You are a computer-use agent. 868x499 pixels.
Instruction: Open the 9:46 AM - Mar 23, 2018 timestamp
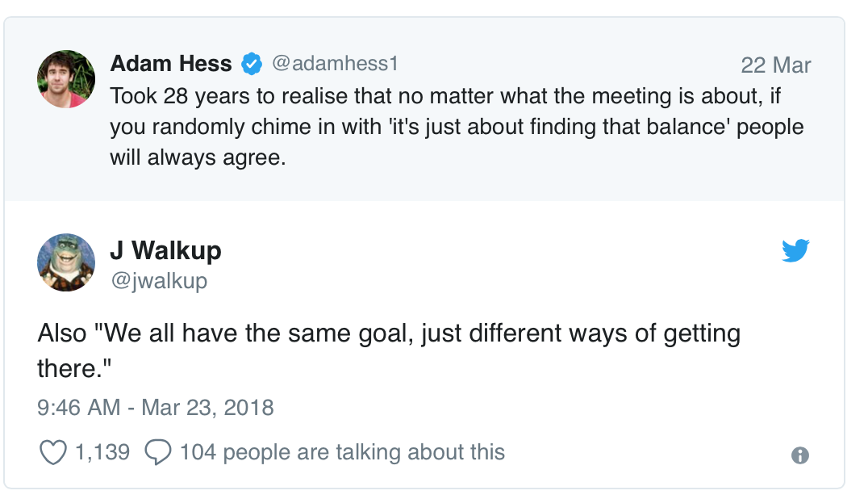[x=156, y=407]
